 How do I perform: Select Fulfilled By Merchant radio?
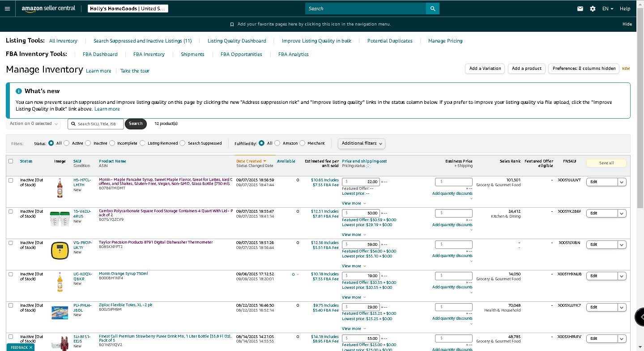click(x=302, y=143)
